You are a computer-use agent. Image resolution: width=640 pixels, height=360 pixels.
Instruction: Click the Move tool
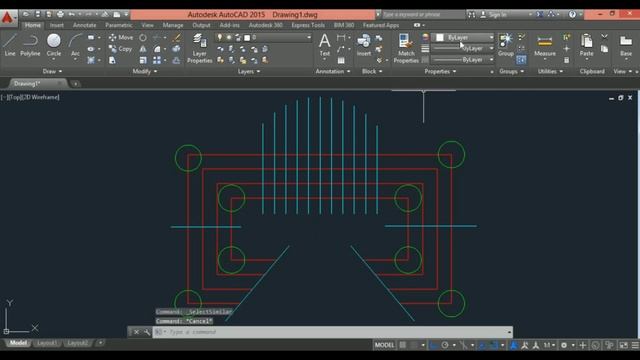coord(121,38)
